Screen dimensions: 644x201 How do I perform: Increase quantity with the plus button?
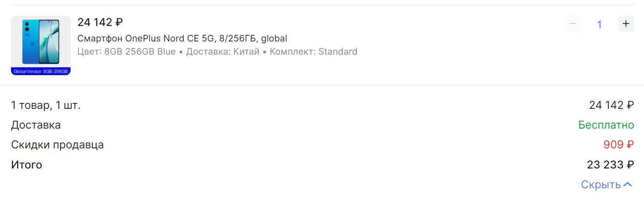pos(626,24)
